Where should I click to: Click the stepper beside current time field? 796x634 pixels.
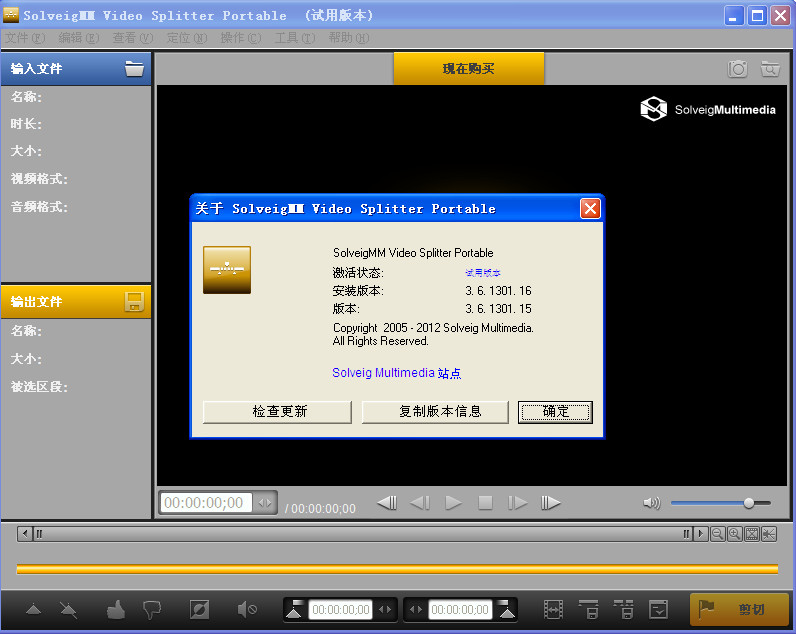pyautogui.click(x=264, y=503)
